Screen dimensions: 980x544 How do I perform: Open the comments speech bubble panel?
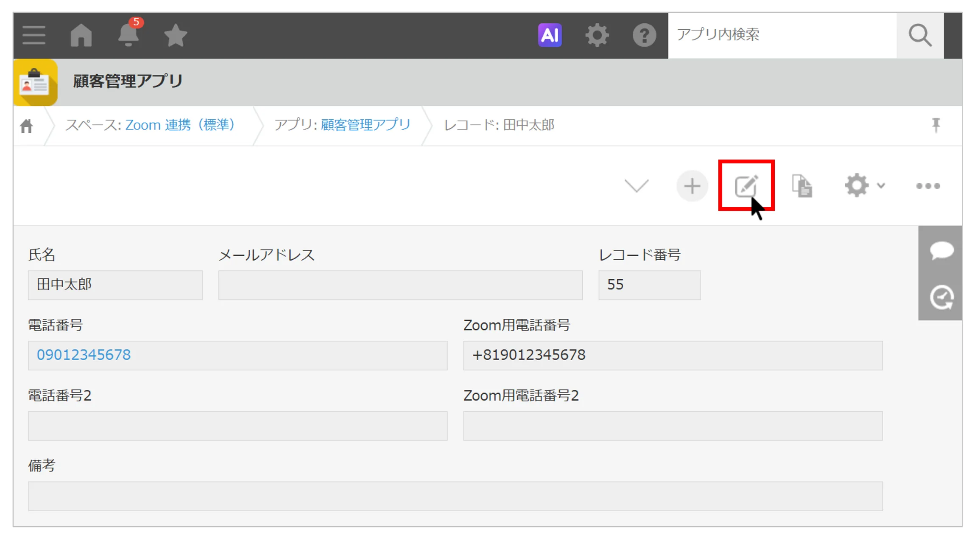click(942, 250)
